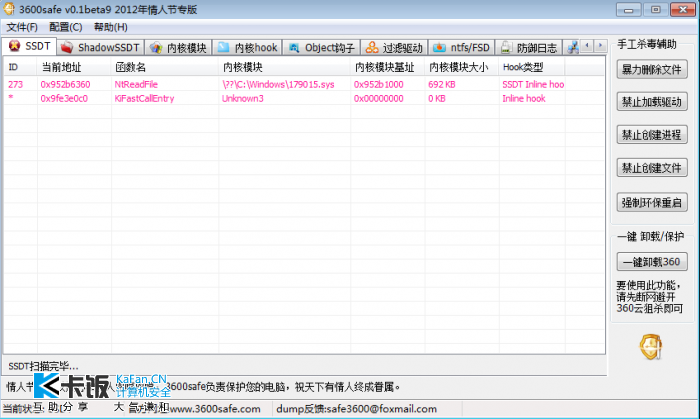Click the 禁止加载驱动 button
This screenshot has width=700, height=419.
(652, 102)
